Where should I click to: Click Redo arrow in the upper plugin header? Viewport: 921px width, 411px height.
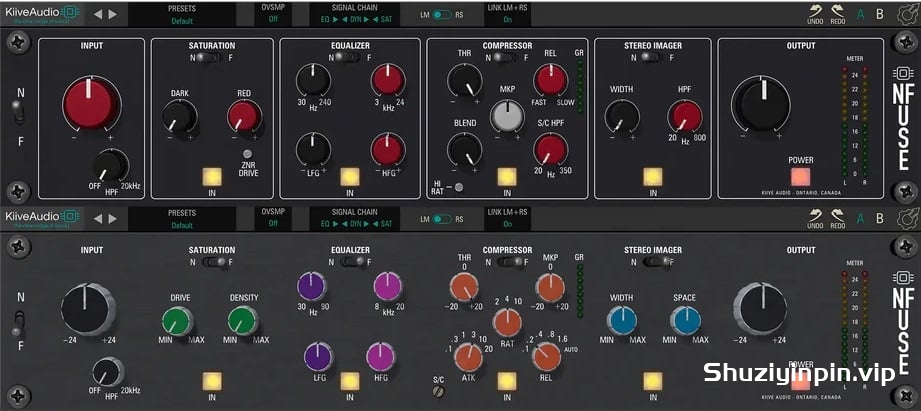coord(838,11)
